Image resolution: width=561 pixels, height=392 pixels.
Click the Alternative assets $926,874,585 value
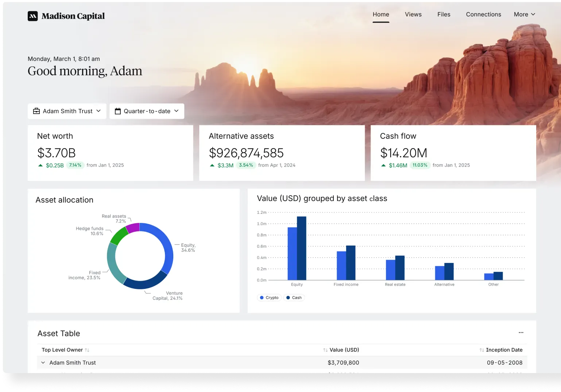(246, 153)
